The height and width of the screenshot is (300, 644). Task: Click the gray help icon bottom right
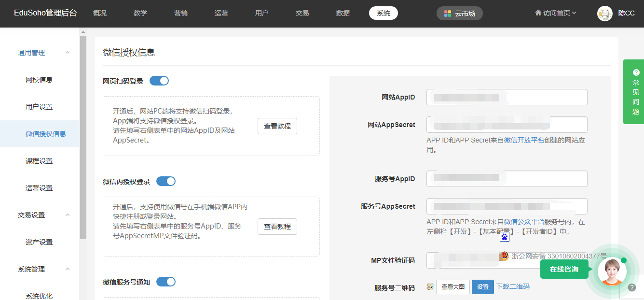tap(632, 287)
